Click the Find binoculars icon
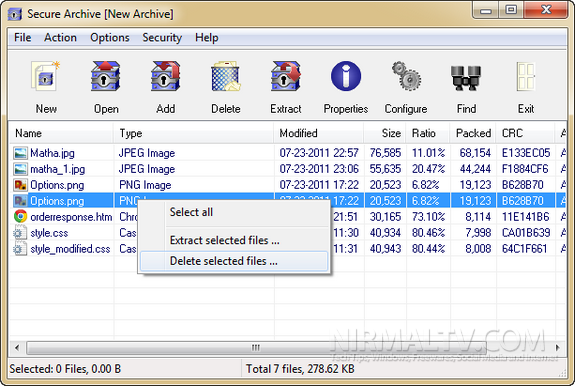This screenshot has width=575, height=386. coord(466,78)
